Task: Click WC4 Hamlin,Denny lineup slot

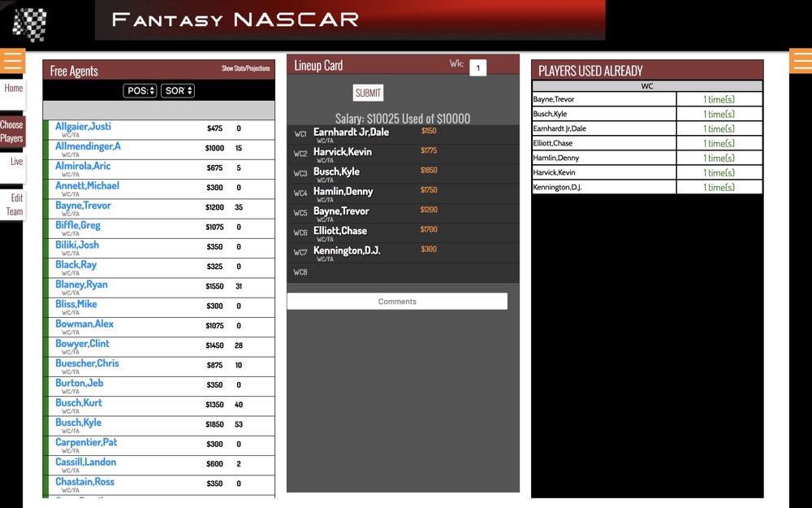Action: pyautogui.click(x=403, y=193)
